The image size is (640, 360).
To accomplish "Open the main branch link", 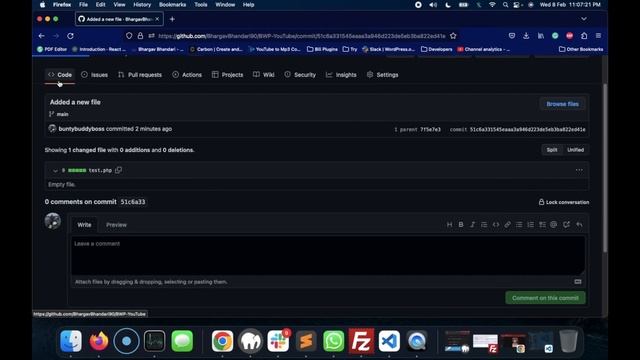I will tap(62, 114).
